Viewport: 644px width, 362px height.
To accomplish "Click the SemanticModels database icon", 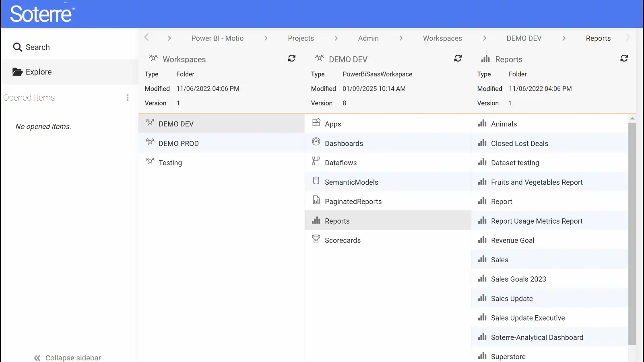I will pos(316,181).
